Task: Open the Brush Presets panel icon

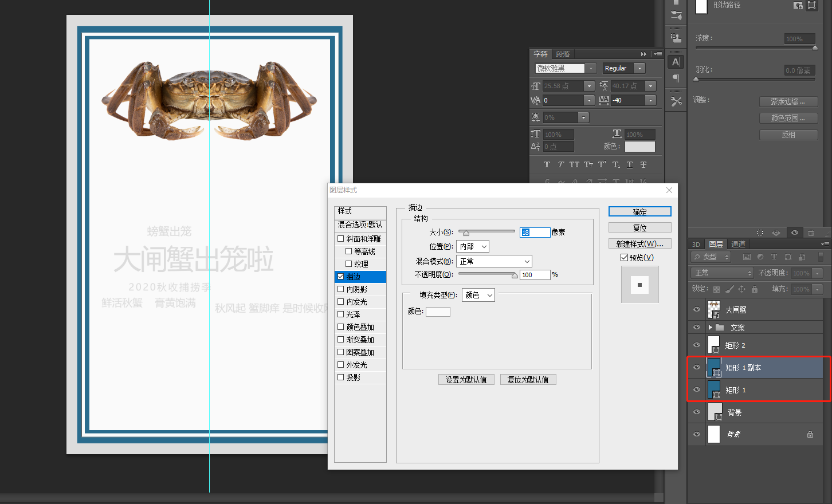Action: click(676, 15)
